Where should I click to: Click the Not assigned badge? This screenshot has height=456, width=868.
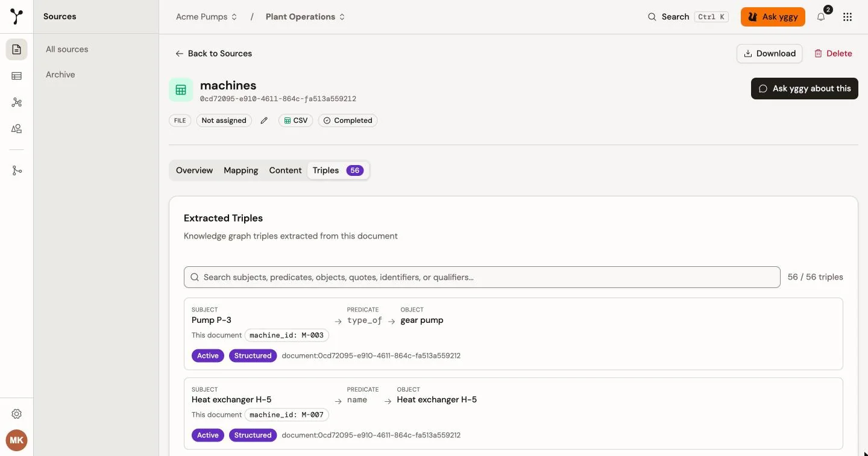[224, 120]
